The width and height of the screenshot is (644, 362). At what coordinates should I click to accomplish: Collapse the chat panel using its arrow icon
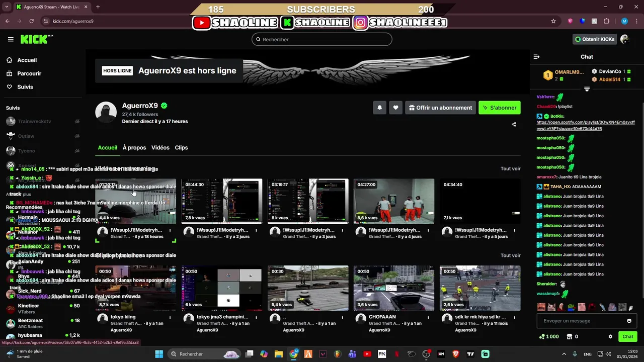point(536,57)
